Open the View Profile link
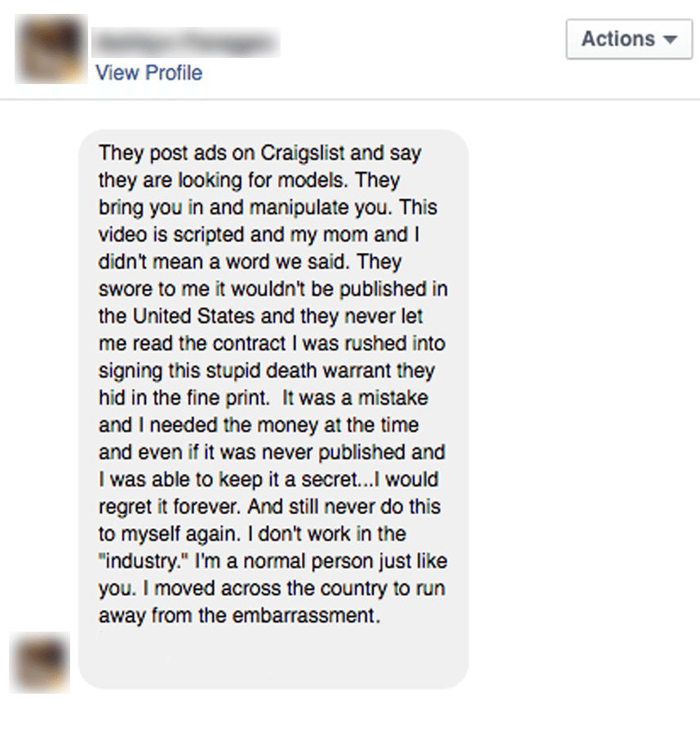The width and height of the screenshot is (700, 750). (149, 73)
